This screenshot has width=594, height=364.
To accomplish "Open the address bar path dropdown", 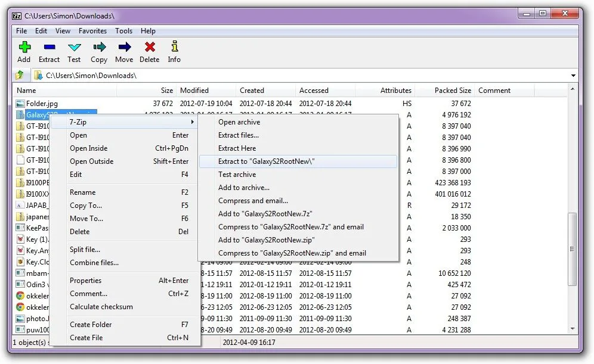I will tap(573, 76).
